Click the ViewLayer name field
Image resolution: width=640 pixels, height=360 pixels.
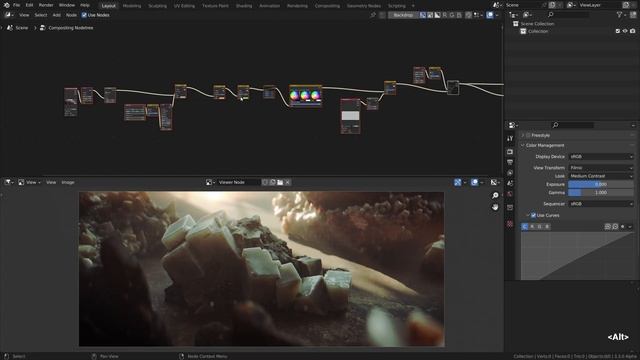pyautogui.click(x=599, y=5)
